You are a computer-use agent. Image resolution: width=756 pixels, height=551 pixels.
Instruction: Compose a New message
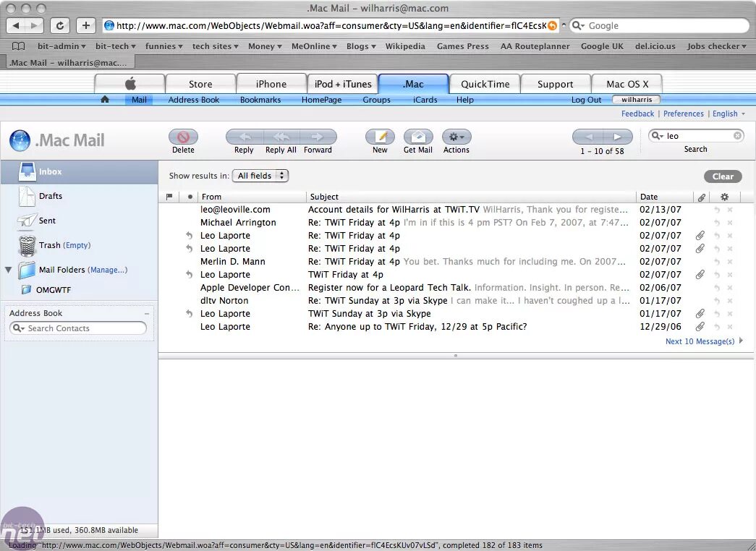coord(380,137)
